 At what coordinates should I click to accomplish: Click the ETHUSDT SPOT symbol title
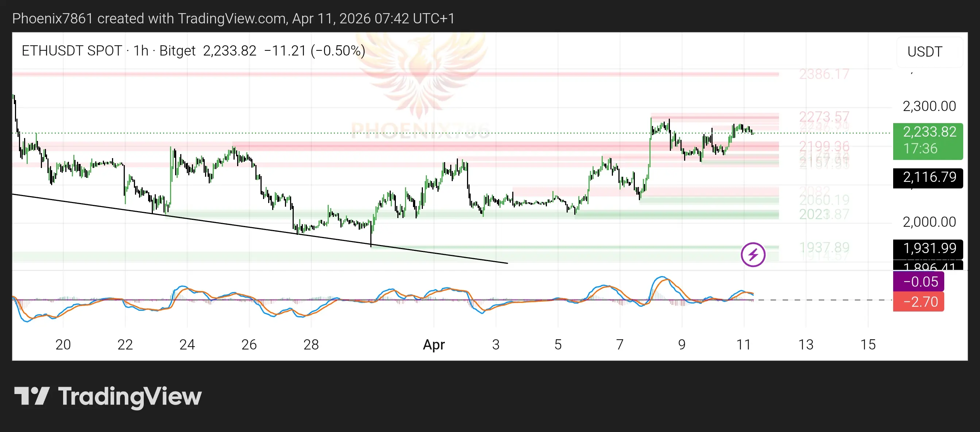(72, 51)
